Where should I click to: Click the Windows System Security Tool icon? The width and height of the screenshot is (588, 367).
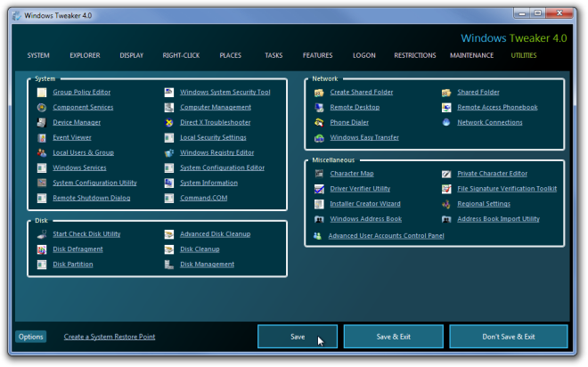(169, 93)
